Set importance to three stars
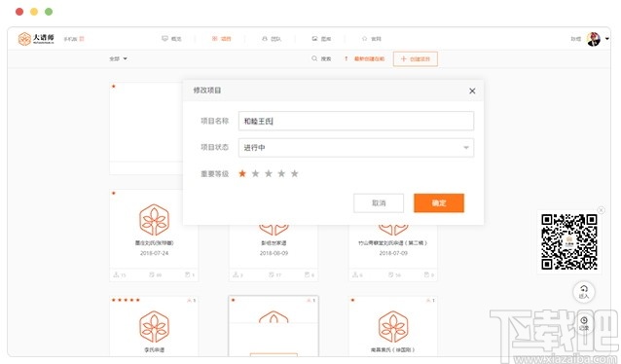 [x=269, y=173]
